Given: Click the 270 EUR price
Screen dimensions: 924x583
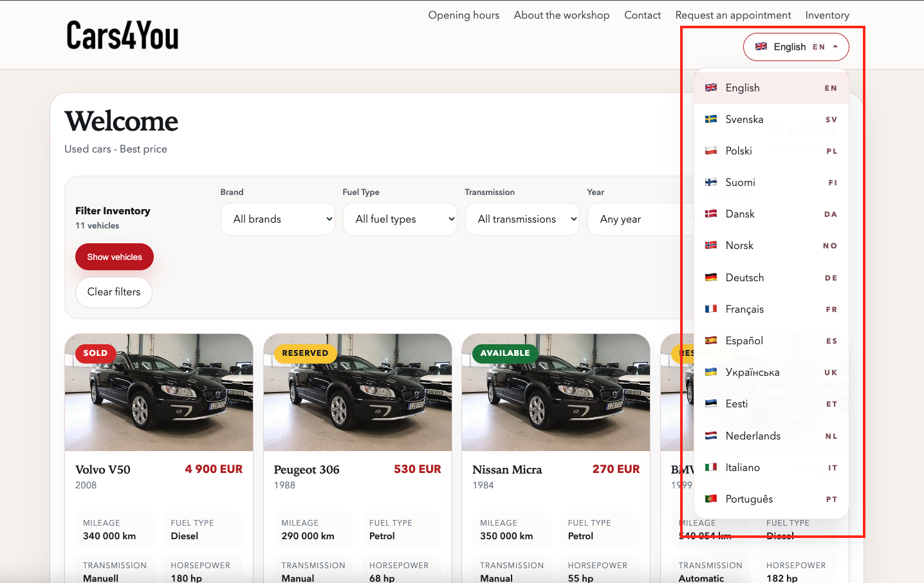Looking at the screenshot, I should click(x=616, y=469).
